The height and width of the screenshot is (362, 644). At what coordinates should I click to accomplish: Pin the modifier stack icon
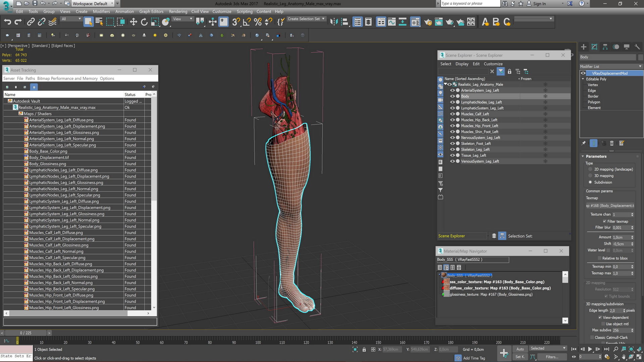coord(584,143)
